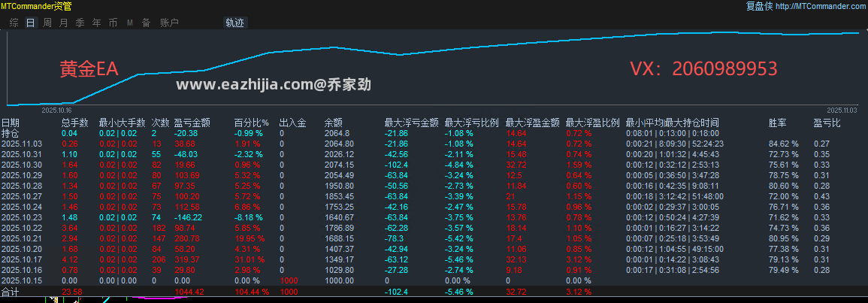Image resolution: width=868 pixels, height=303 pixels.
Task: Open the 轨迹 trajectory tab
Action: [234, 23]
